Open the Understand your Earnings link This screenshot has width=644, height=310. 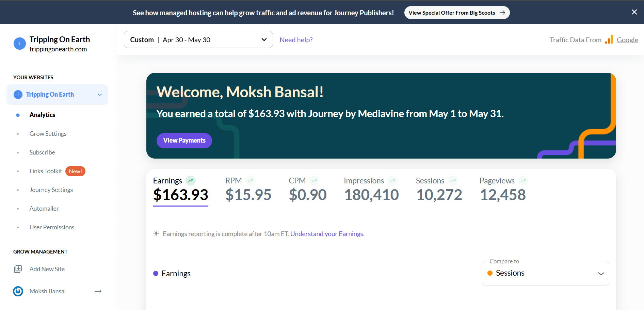327,234
